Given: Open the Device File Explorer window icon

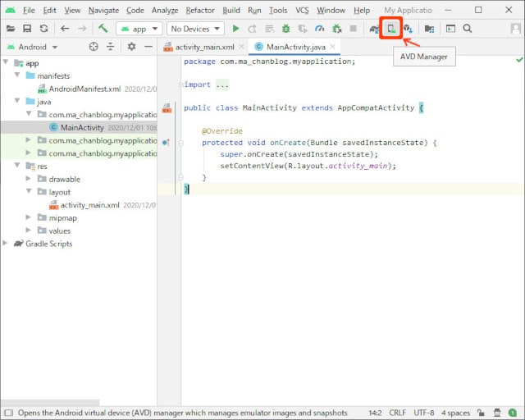Looking at the screenshot, I should pyautogui.click(x=450, y=29).
